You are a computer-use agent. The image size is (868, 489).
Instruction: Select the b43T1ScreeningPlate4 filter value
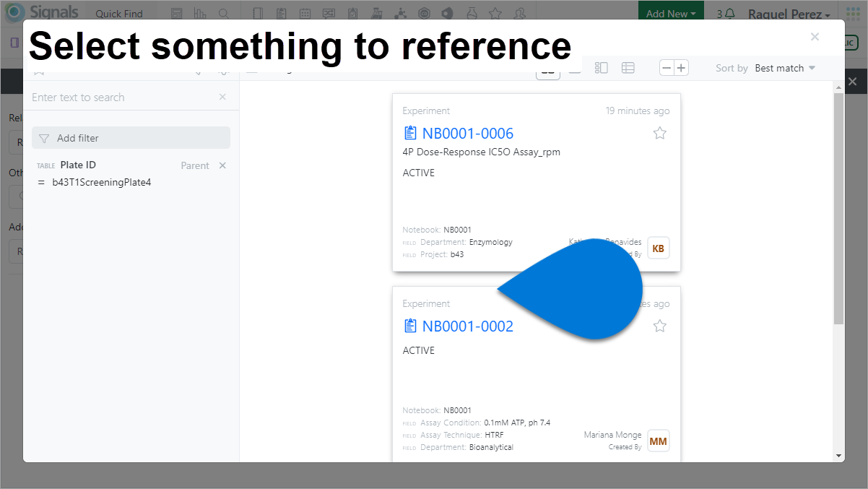pos(101,182)
